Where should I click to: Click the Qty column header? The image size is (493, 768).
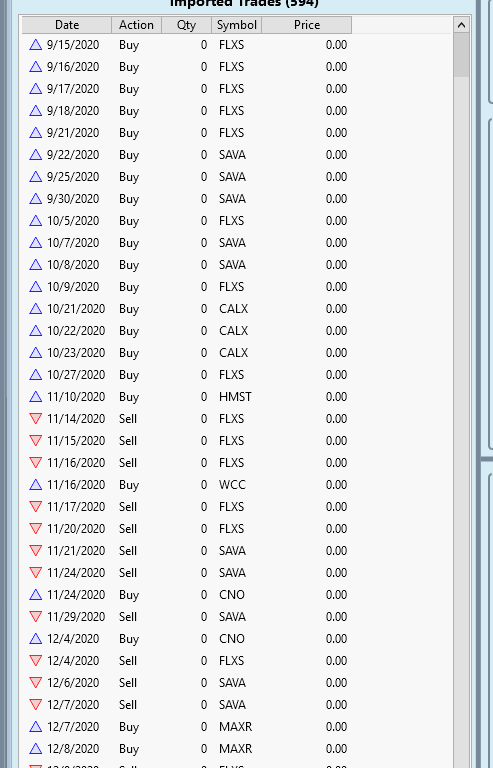[x=187, y=25]
